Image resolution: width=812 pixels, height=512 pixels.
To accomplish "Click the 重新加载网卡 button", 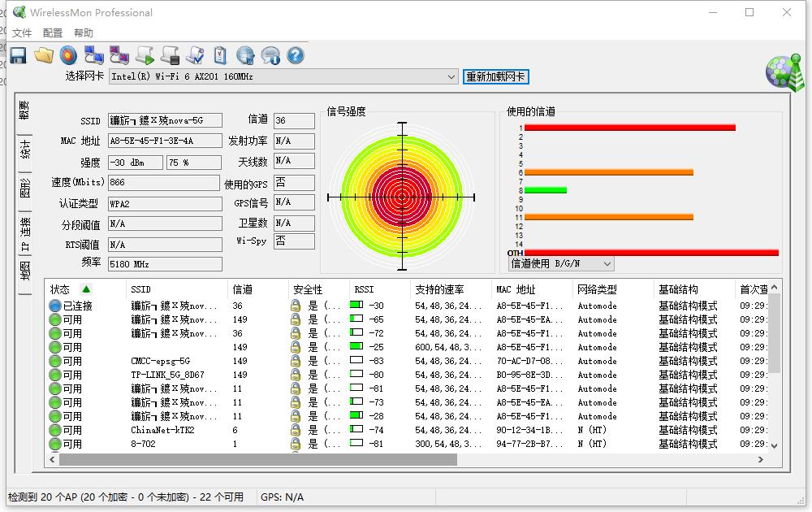I will coord(495,76).
